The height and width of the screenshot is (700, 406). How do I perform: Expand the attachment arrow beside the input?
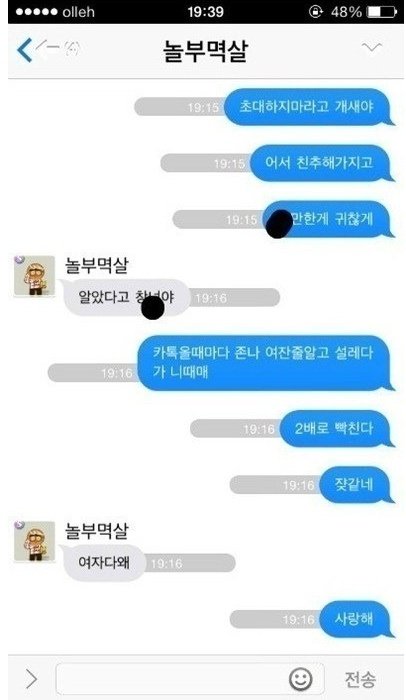point(31,679)
